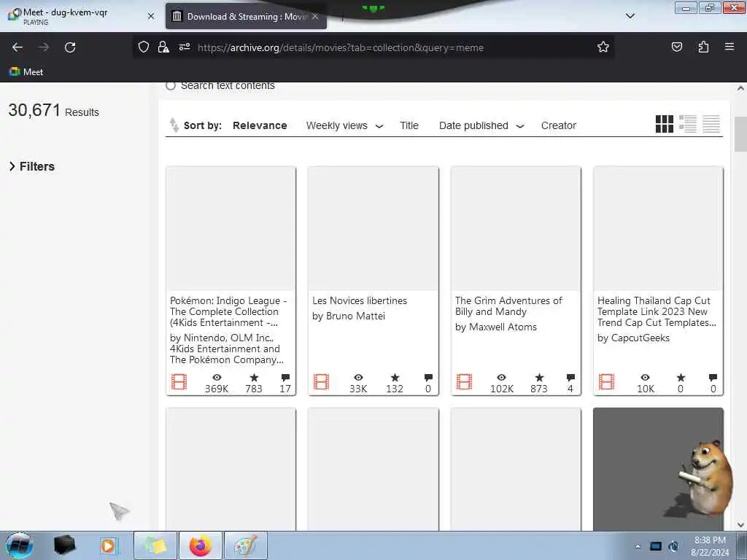Click the forward navigation arrow
The image size is (747, 560).
[44, 47]
